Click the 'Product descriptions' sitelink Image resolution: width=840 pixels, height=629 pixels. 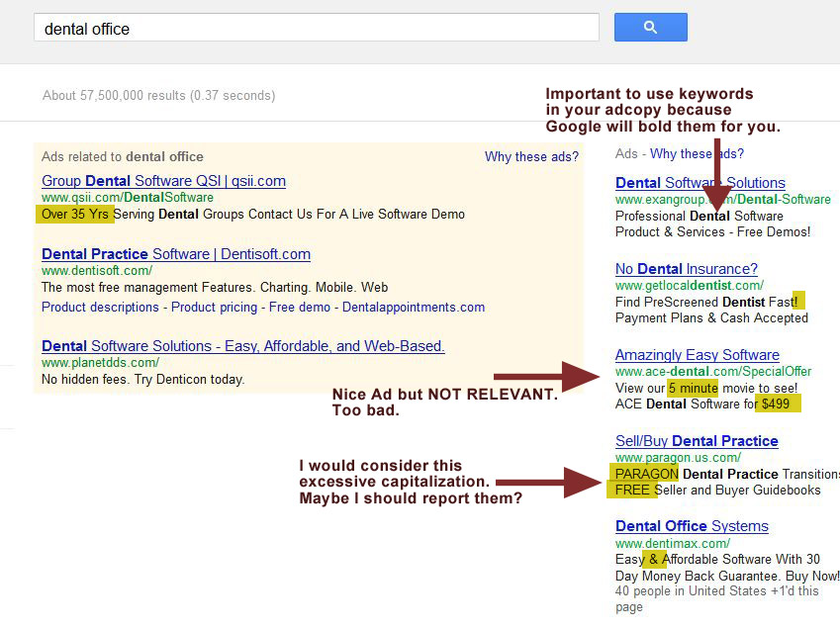(100, 307)
